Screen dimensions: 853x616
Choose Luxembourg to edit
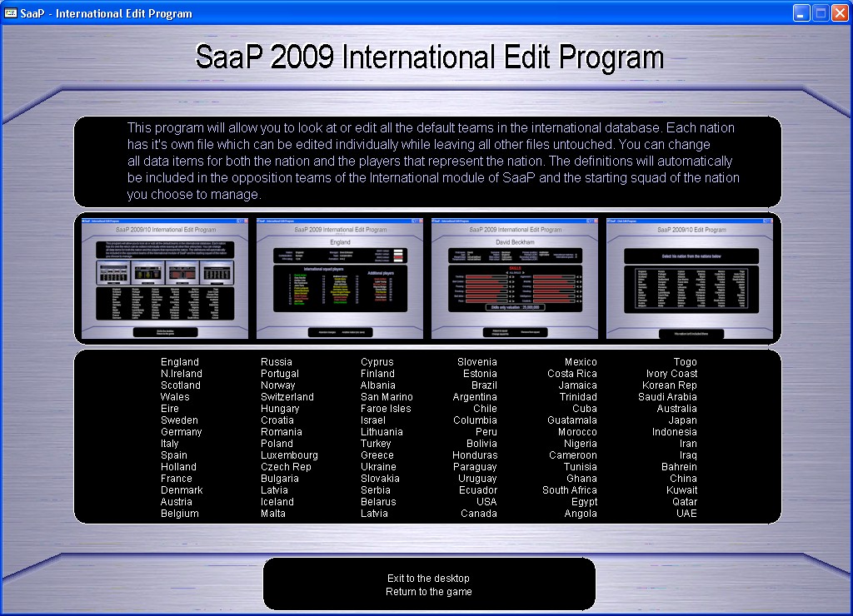tap(289, 455)
